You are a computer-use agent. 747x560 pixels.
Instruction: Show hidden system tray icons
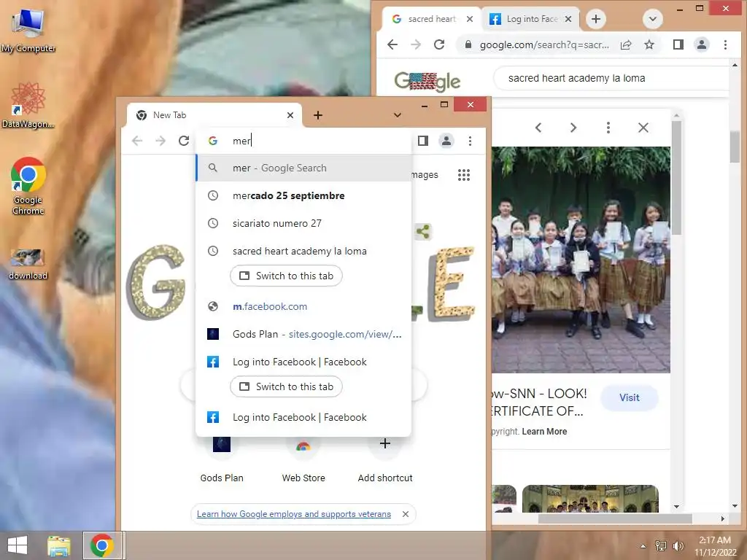643,546
